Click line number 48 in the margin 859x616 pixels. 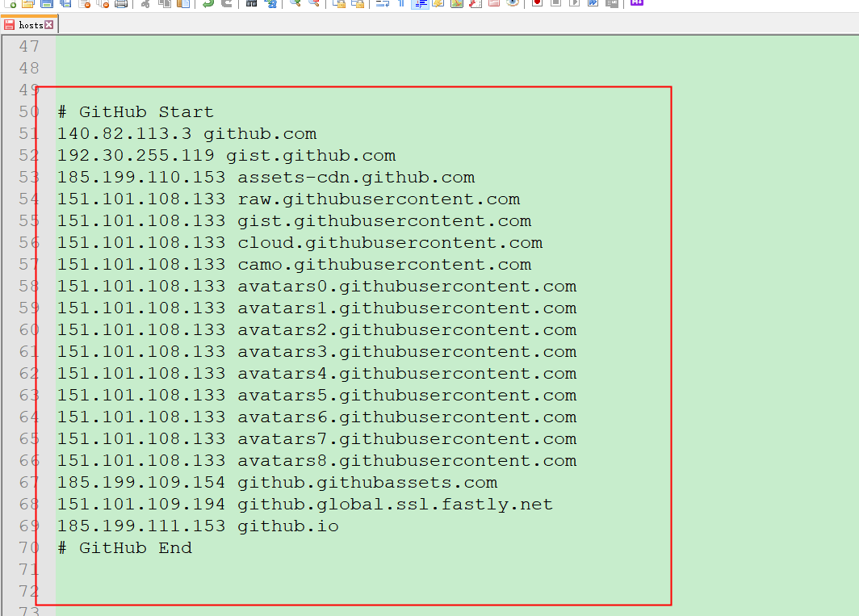(29, 69)
